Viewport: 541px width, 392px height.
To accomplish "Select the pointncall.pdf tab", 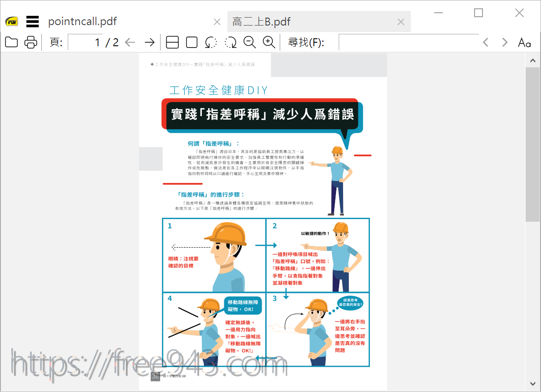I will pos(82,21).
